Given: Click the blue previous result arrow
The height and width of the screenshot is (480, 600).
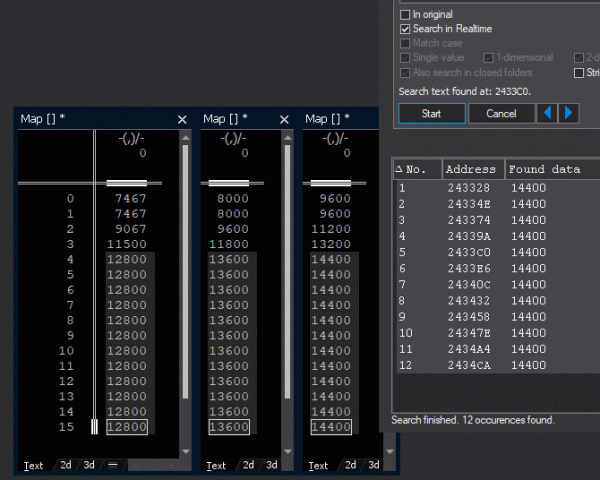Looking at the screenshot, I should (x=547, y=113).
